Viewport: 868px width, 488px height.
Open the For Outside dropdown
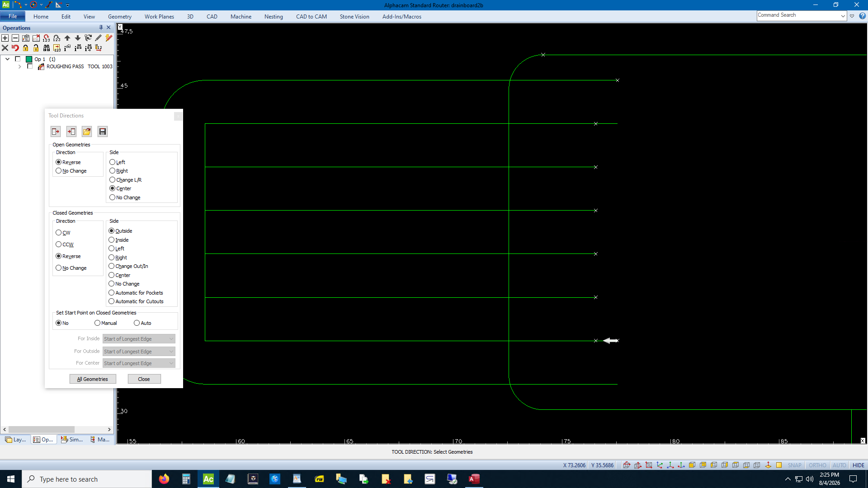coord(139,352)
